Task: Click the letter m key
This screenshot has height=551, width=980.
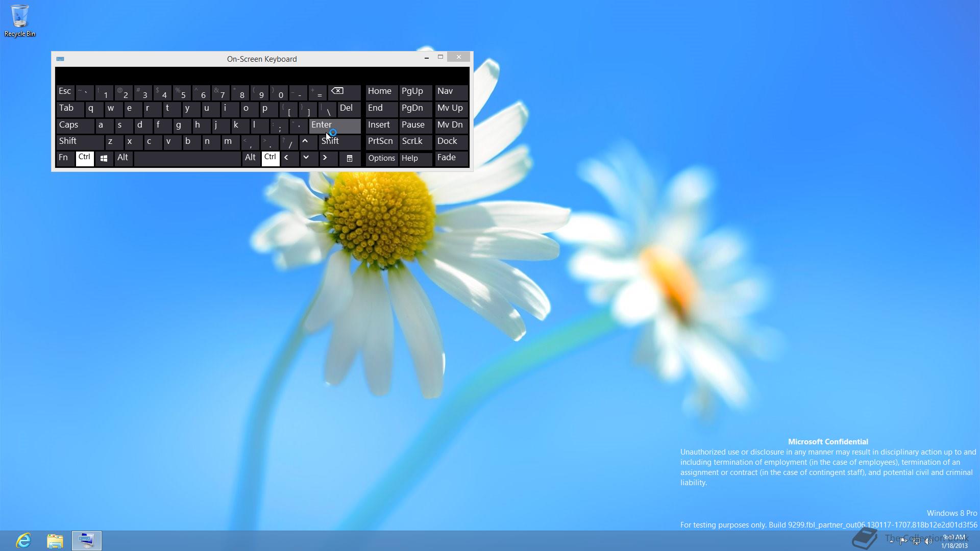Action: [x=230, y=142]
